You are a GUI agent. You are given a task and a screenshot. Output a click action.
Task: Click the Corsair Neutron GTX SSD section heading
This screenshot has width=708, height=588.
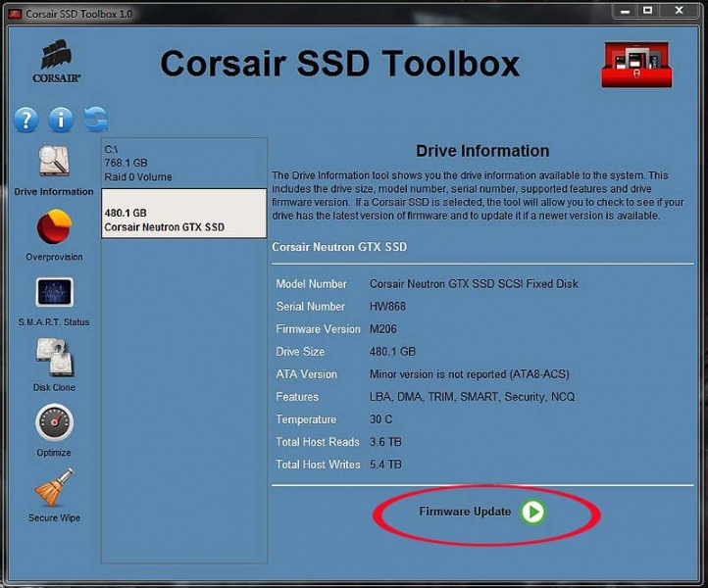coord(339,247)
